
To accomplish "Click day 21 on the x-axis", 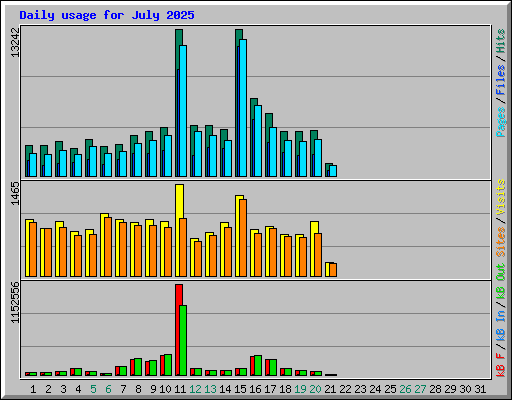I will tap(330, 389).
